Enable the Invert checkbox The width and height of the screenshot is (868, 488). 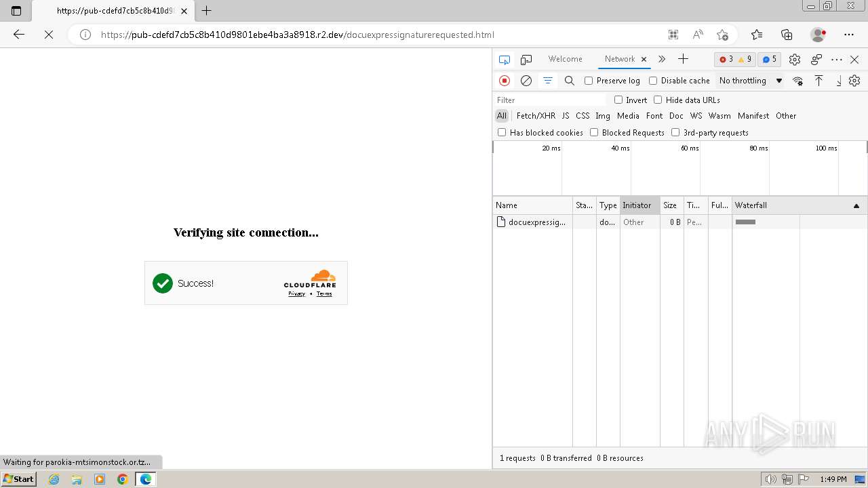point(618,100)
